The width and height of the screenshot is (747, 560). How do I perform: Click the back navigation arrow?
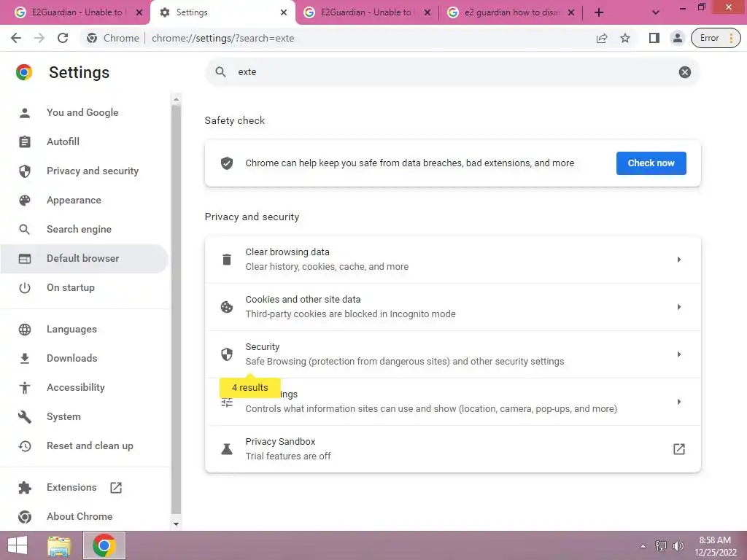click(x=16, y=38)
